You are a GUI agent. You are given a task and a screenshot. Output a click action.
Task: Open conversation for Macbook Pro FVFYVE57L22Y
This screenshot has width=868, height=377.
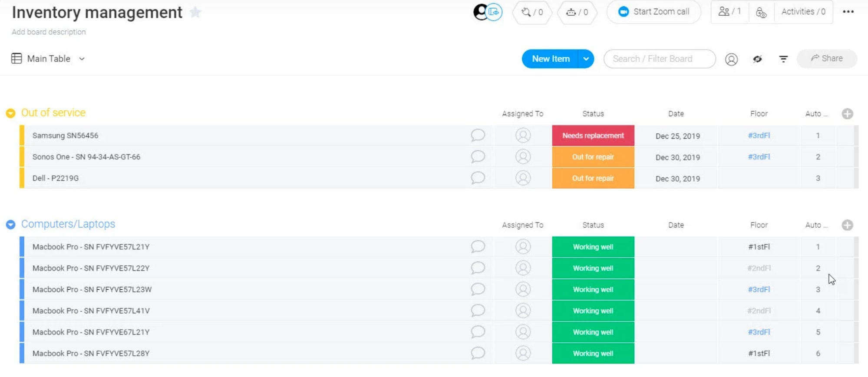point(478,268)
